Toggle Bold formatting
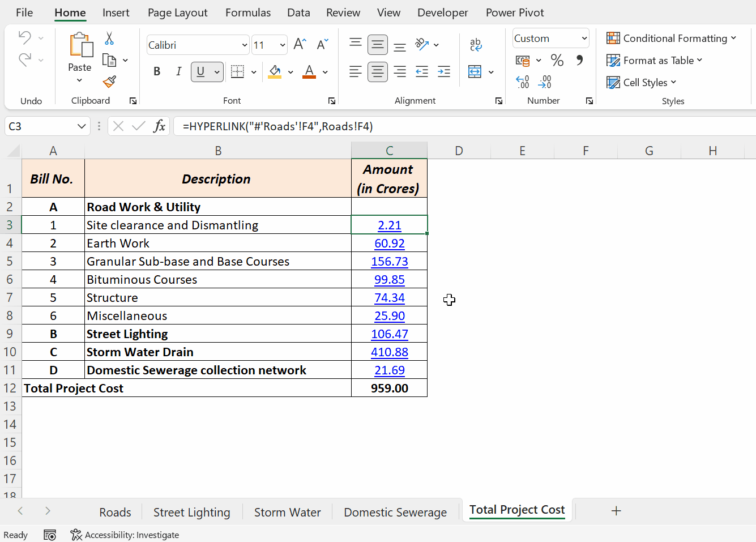756x542 pixels. coord(157,72)
